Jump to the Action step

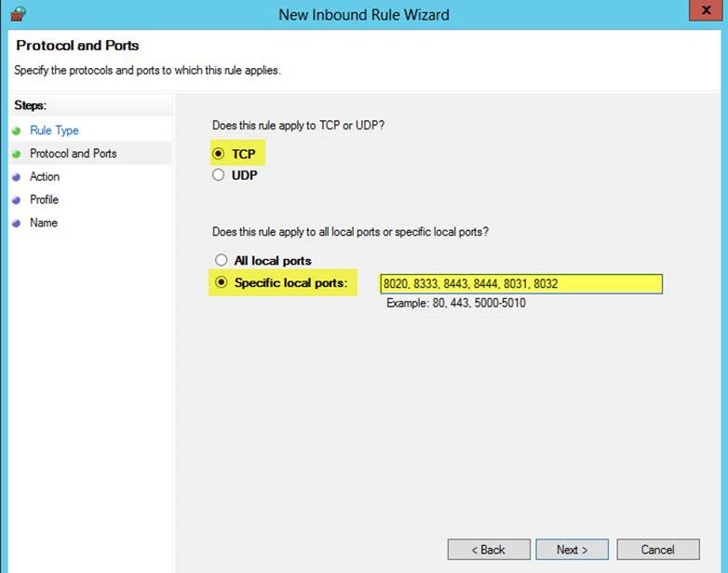(45, 177)
